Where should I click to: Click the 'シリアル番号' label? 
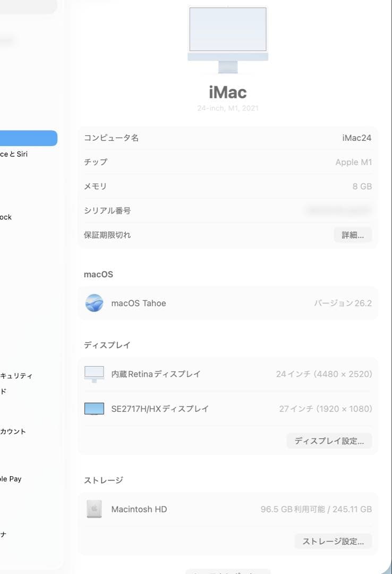(107, 210)
